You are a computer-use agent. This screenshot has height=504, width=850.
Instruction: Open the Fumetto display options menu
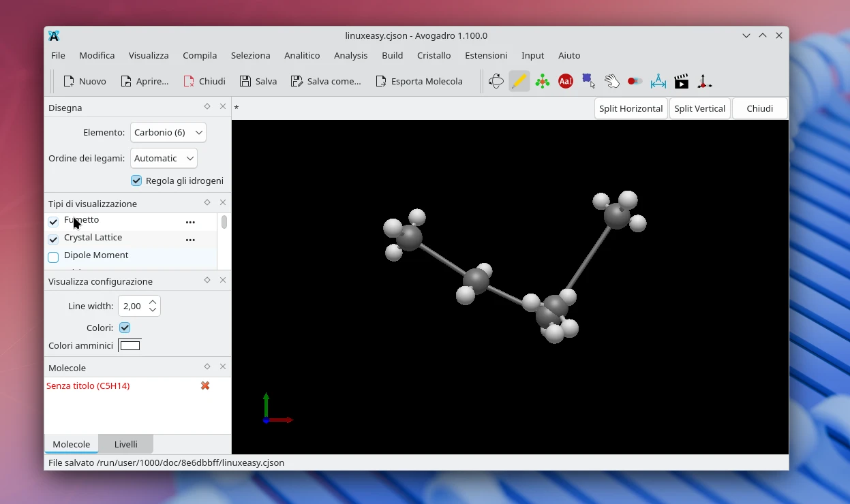(189, 221)
